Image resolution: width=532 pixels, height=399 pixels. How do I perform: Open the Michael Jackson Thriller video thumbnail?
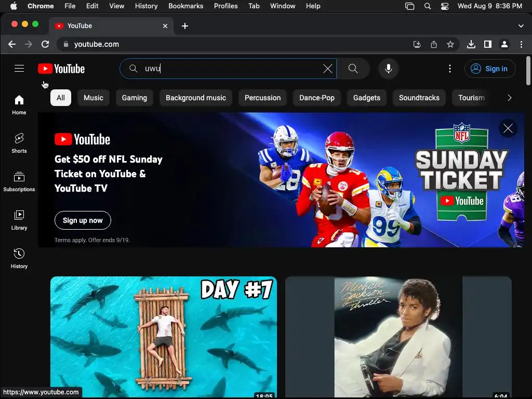pyautogui.click(x=398, y=337)
